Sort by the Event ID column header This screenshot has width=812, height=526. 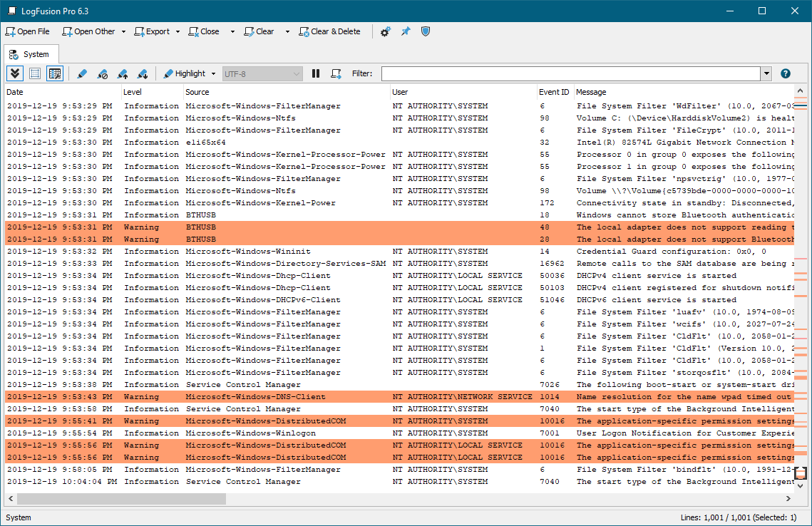[554, 92]
